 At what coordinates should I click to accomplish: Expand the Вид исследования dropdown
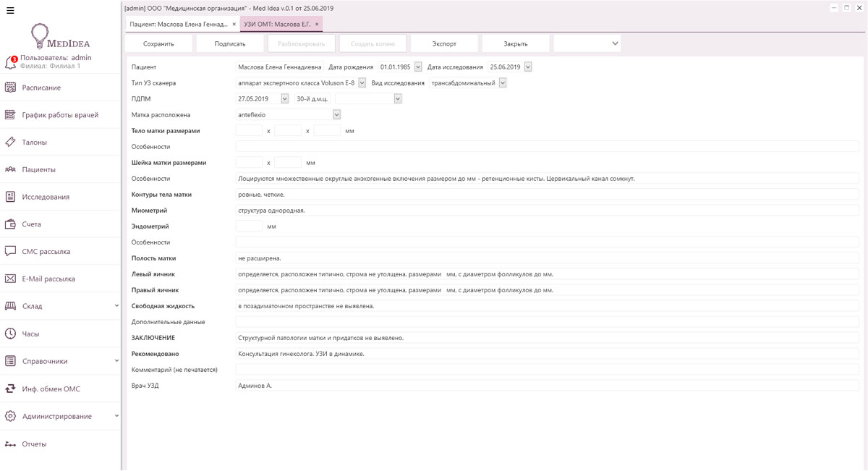pos(503,83)
